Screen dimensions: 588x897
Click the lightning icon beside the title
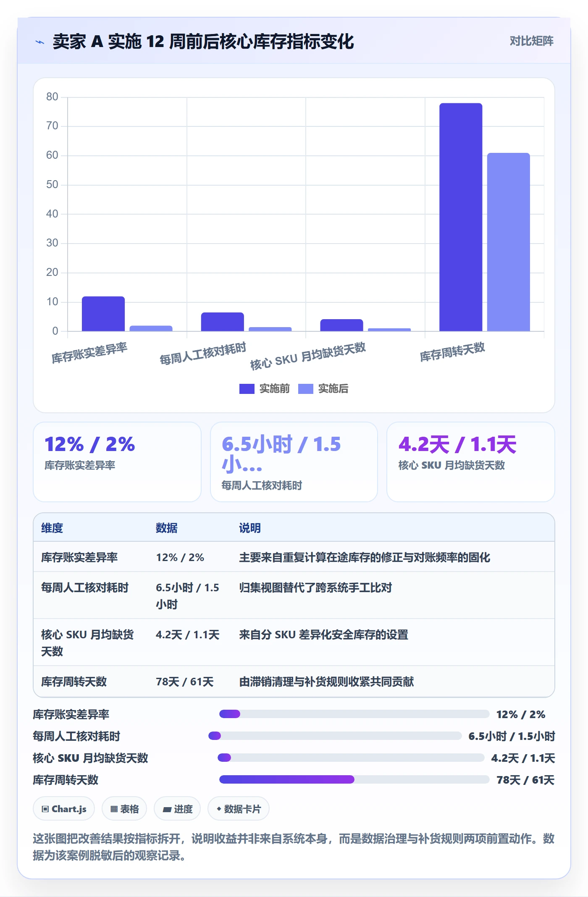coord(39,42)
